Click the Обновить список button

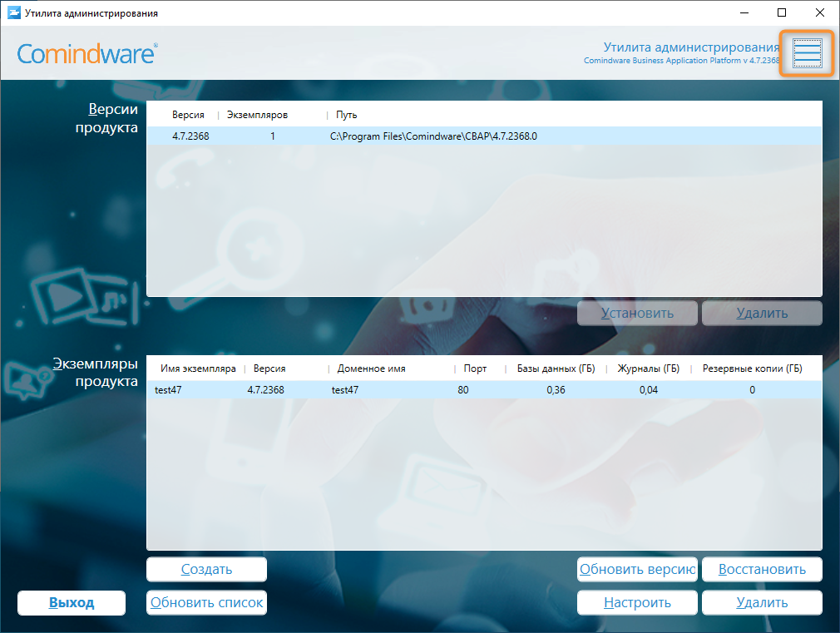[206, 602]
